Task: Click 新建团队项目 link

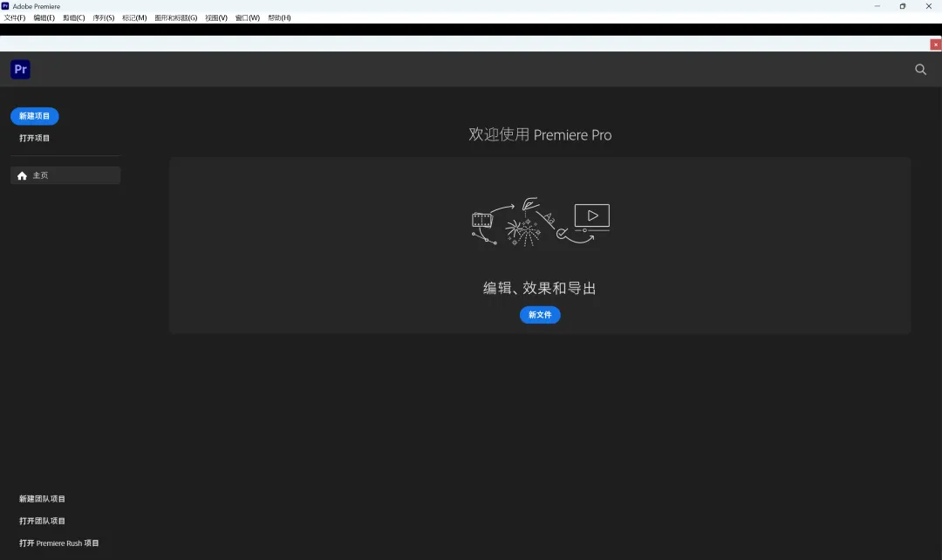Action: coord(42,499)
